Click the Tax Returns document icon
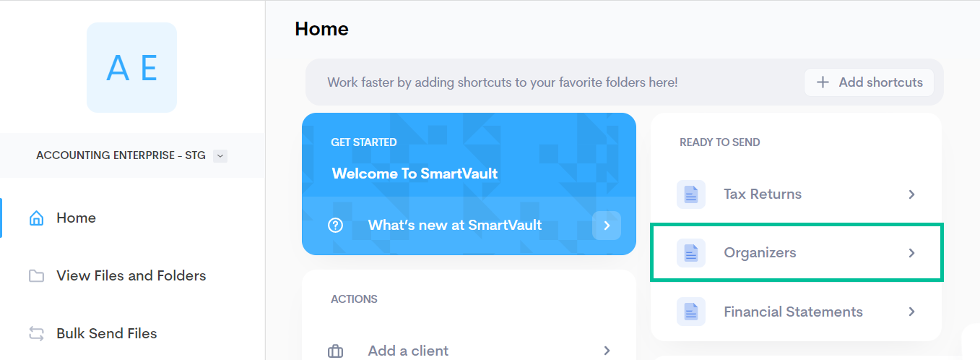Screen dimensions: 980x360 691,194
